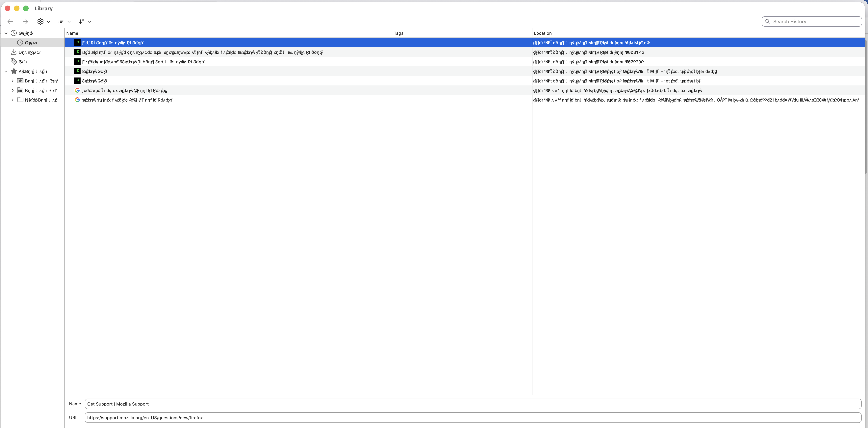
Task: Expand the Other Bookmarks folder chevron
Action: point(13,100)
